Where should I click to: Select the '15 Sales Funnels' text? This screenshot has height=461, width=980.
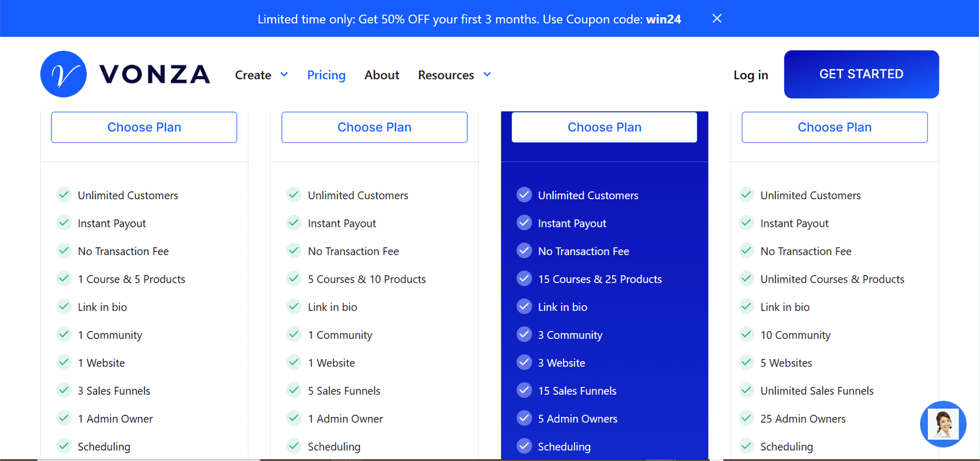click(577, 391)
